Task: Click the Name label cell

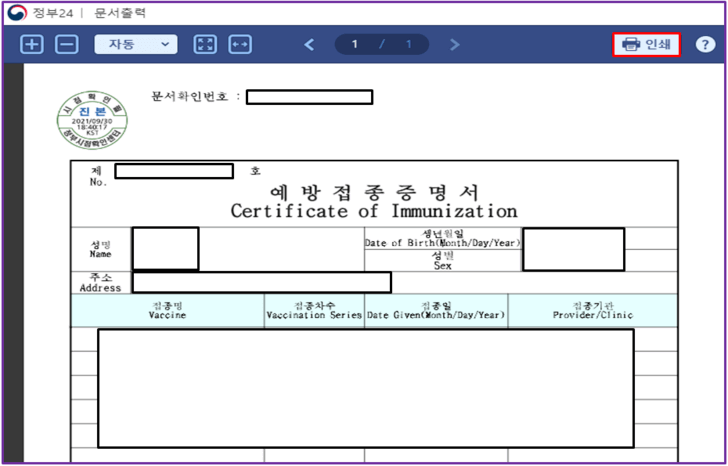Action: [101, 249]
